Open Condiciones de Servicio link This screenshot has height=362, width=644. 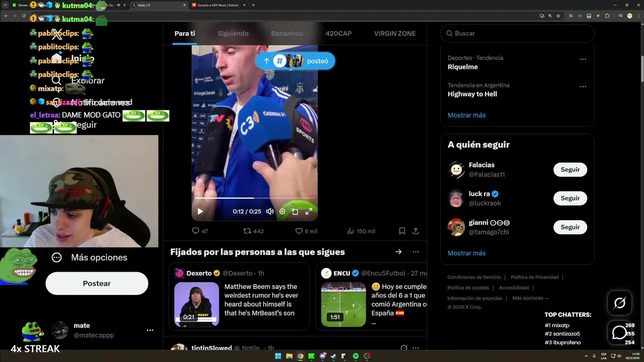coord(474,277)
